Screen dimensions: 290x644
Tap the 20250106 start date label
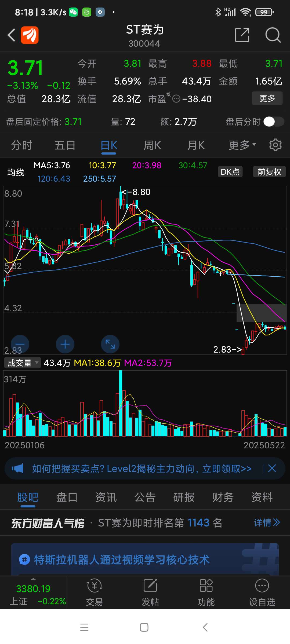pyautogui.click(x=25, y=445)
